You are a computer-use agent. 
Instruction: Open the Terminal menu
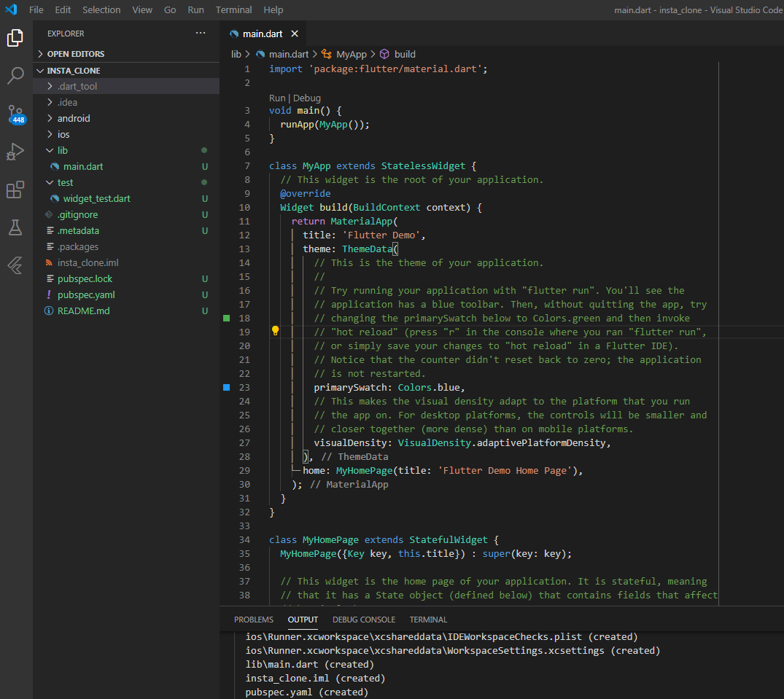point(233,9)
